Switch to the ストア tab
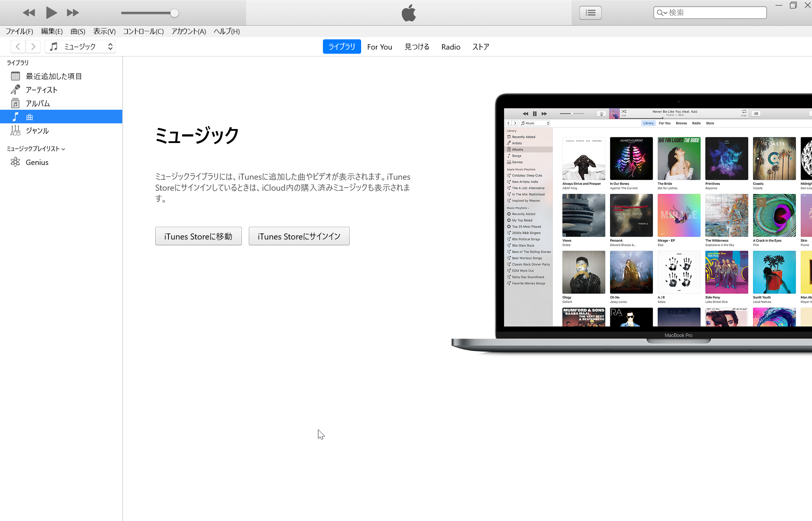The image size is (812, 521). point(481,47)
